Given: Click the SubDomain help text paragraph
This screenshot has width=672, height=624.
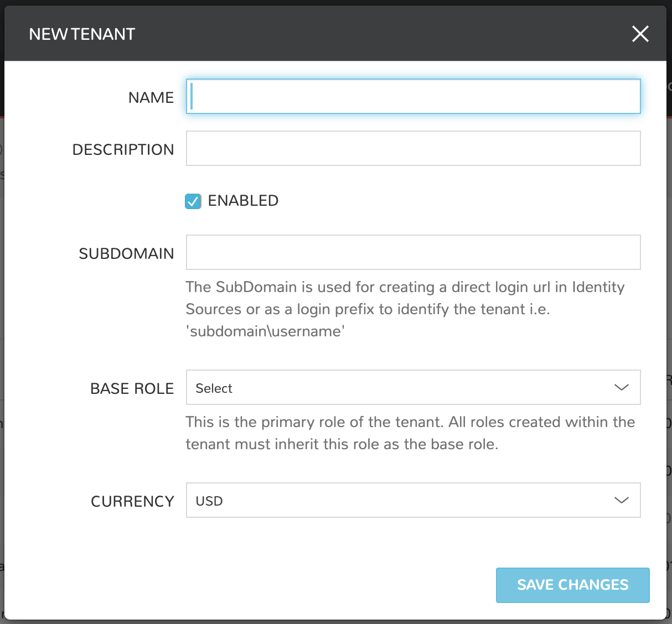Looking at the screenshot, I should 405,309.
